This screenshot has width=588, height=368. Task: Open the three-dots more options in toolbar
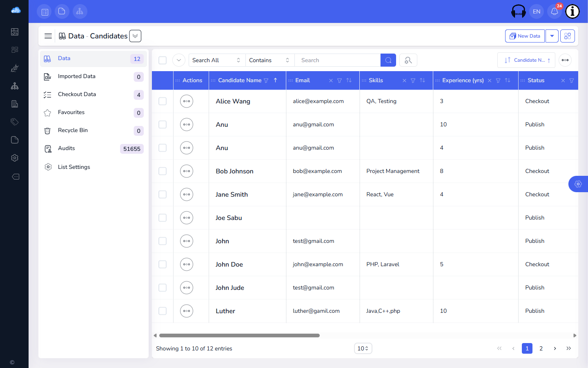[x=565, y=60]
